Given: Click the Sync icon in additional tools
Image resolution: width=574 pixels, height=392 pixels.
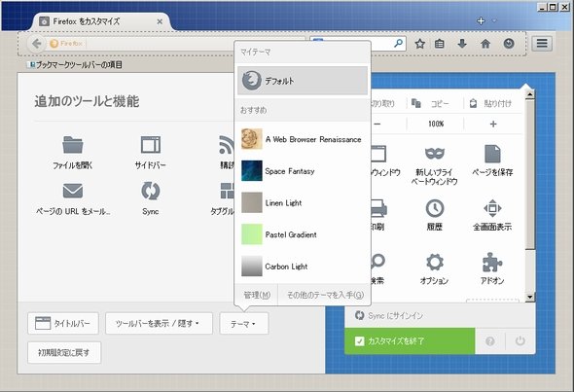Looking at the screenshot, I should [x=151, y=191].
